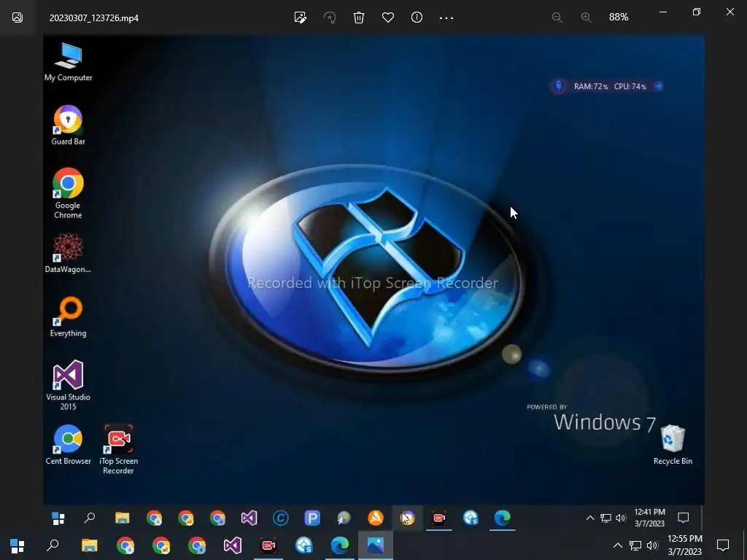Click the 88% zoom level value
Viewport: 747px width, 560px height.
click(x=619, y=17)
